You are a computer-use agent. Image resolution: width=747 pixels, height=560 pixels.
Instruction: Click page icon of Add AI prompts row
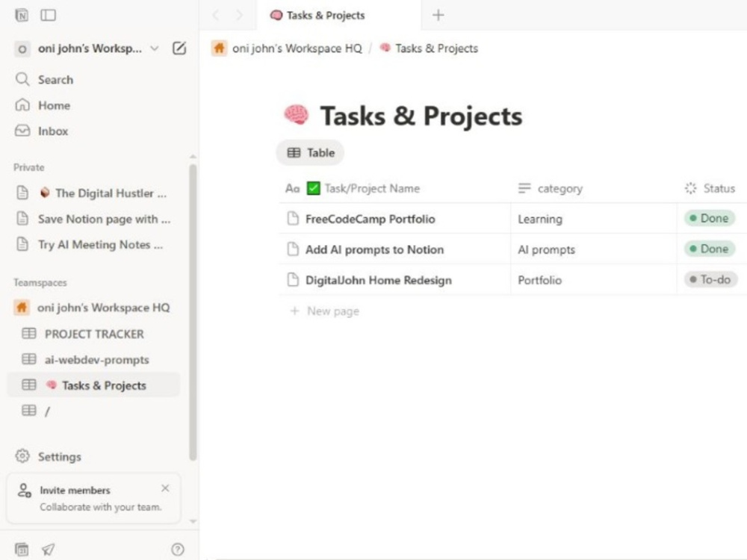point(293,249)
